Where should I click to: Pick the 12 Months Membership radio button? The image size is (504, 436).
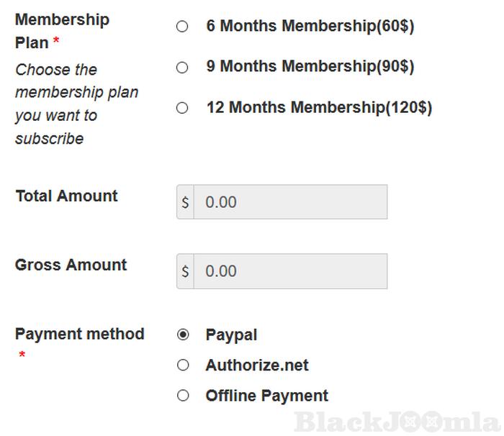pos(182,108)
